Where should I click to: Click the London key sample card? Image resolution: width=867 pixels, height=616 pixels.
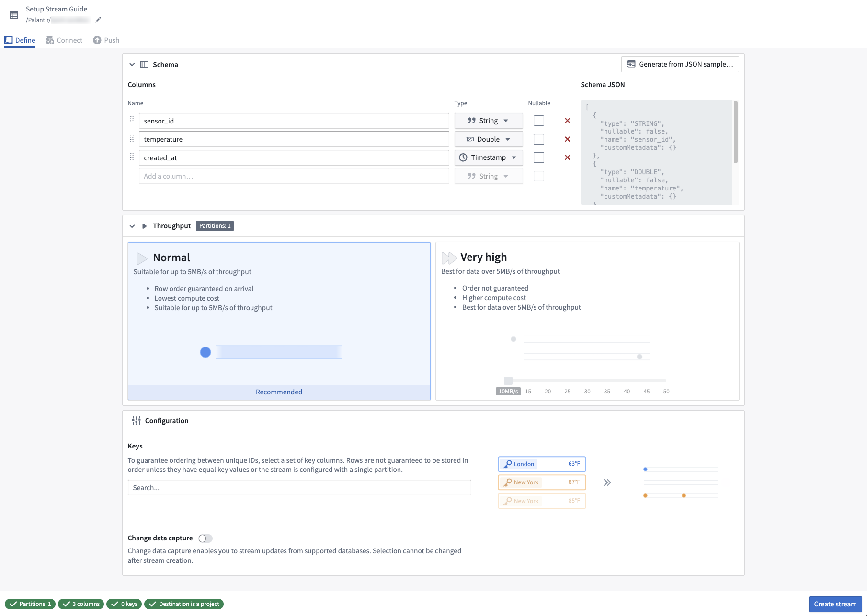pyautogui.click(x=542, y=464)
